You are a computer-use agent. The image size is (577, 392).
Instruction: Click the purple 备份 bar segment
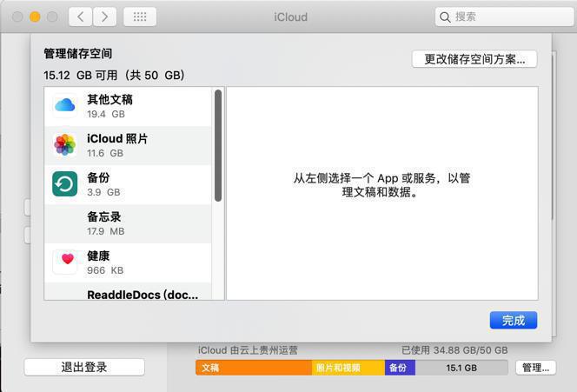(x=400, y=368)
